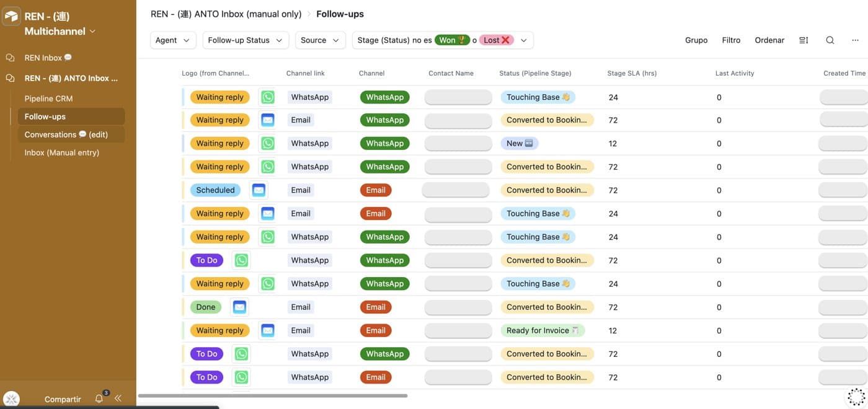Image resolution: width=868 pixels, height=409 pixels.
Task: Click the Channel link column header
Action: (305, 73)
